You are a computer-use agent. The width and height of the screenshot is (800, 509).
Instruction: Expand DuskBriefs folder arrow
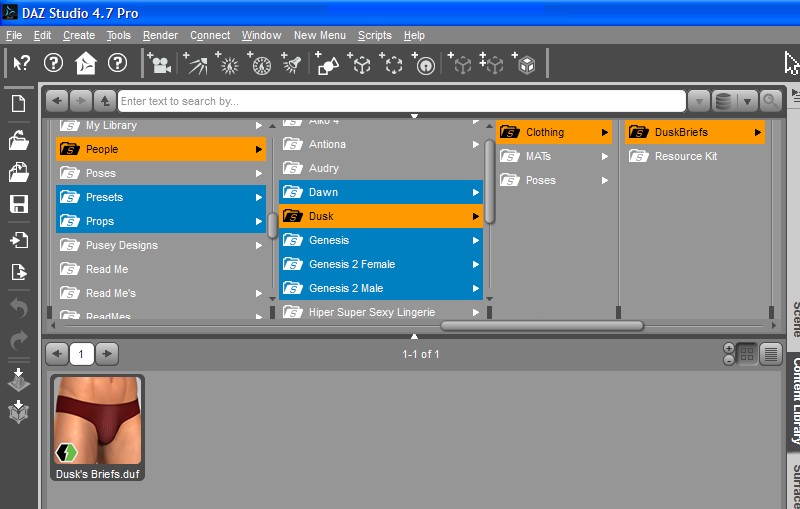[758, 133]
